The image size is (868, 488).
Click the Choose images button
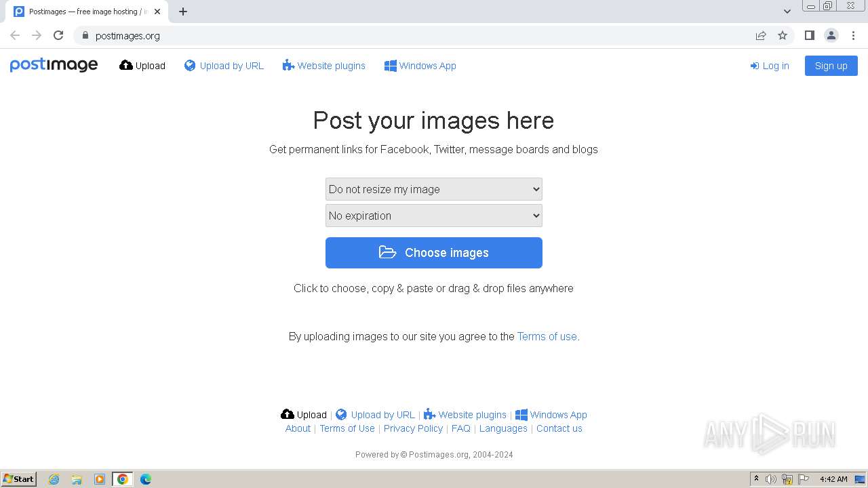pos(434,253)
